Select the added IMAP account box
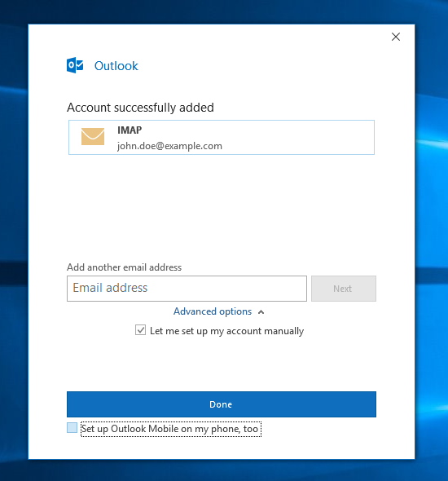Image resolution: width=448 pixels, height=481 pixels. coord(222,138)
